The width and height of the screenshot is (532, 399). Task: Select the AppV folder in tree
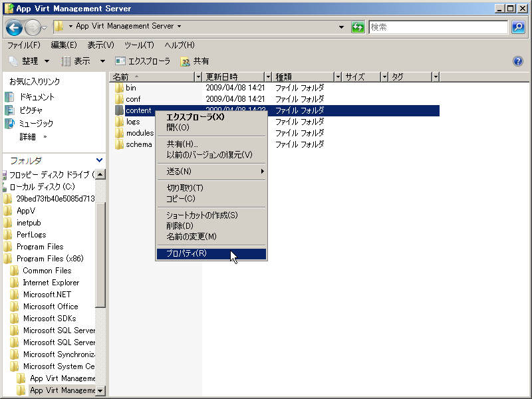(x=26, y=211)
